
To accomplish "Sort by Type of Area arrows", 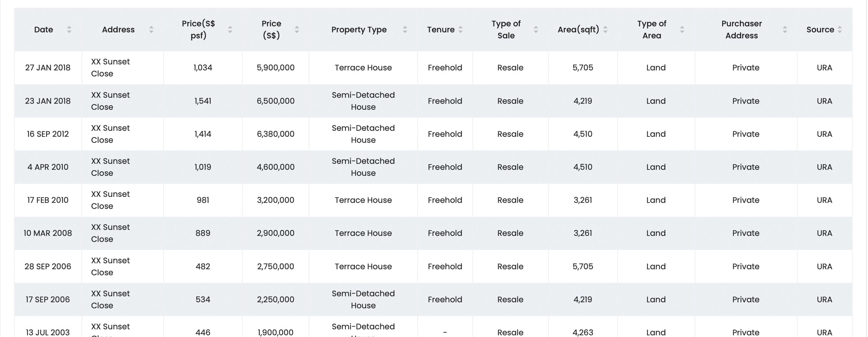I will tap(682, 30).
